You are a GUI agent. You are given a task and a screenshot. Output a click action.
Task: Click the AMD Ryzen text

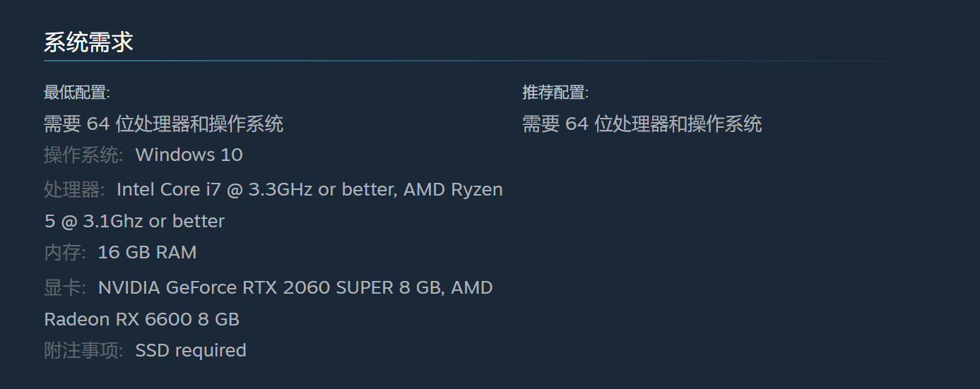coord(453,190)
